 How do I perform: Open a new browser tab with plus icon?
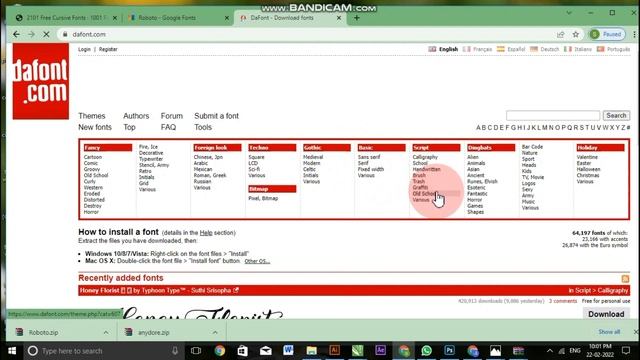point(357,18)
